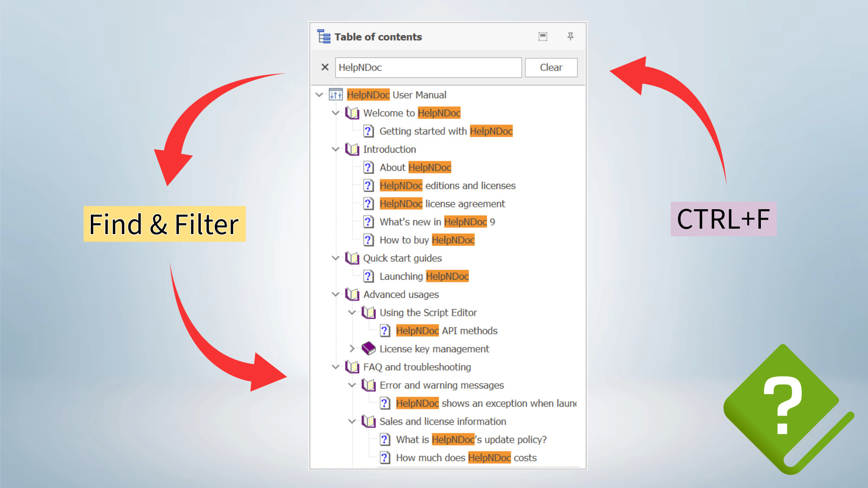Viewport: 868px width, 488px height.
Task: Click the topic icon for HelpNDoc shows an exception
Action: point(385,404)
